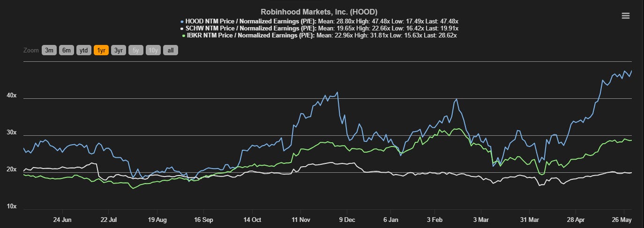This screenshot has height=228, width=644.
Task: Click the blue HOOD legend dot
Action: (182, 21)
